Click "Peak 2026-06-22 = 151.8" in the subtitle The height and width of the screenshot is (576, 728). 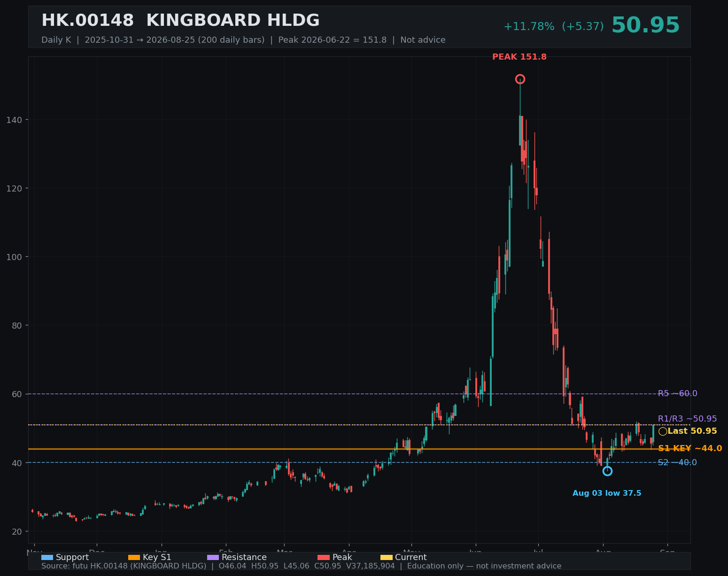(333, 40)
